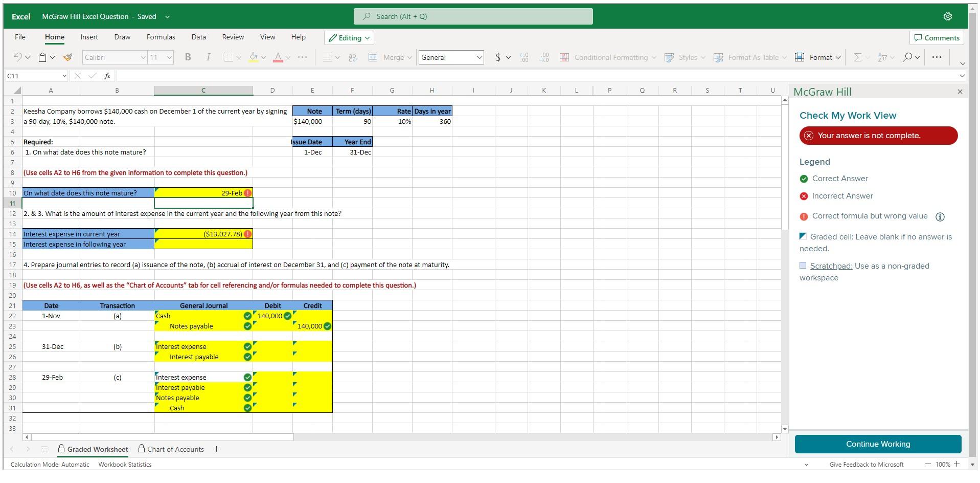The image size is (980, 483).
Task: Click the Search box
Action: pos(473,16)
